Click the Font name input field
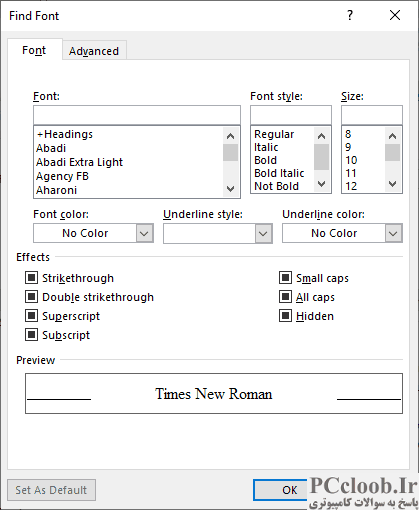 137,115
